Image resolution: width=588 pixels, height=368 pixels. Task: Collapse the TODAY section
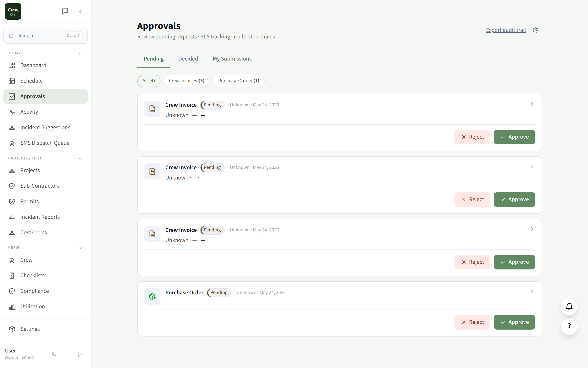tap(80, 53)
